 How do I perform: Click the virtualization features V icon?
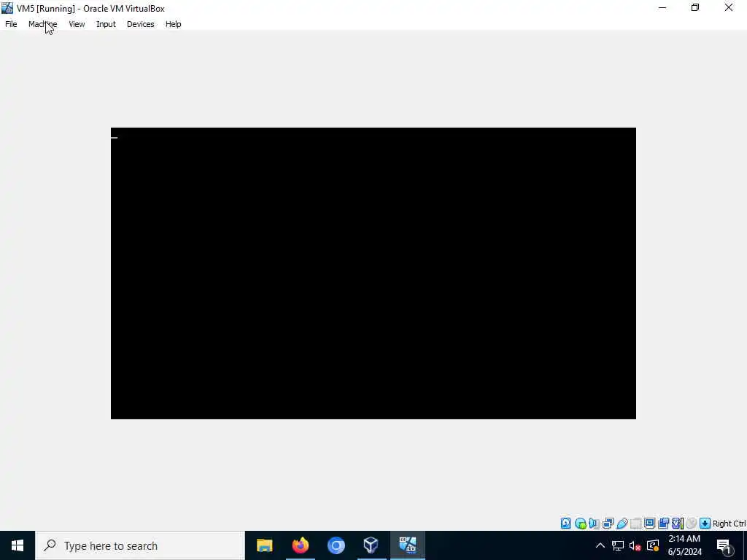pyautogui.click(x=678, y=524)
